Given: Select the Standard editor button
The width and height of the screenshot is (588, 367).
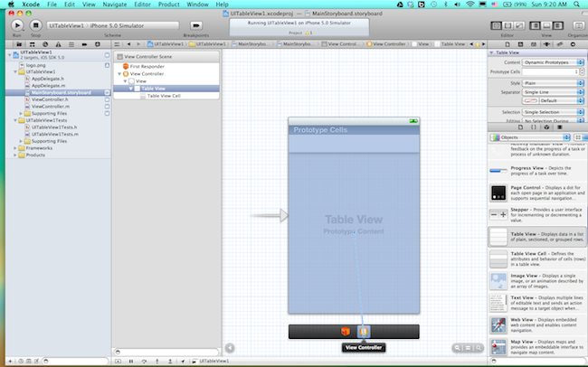Looking at the screenshot, I should click(496, 25).
